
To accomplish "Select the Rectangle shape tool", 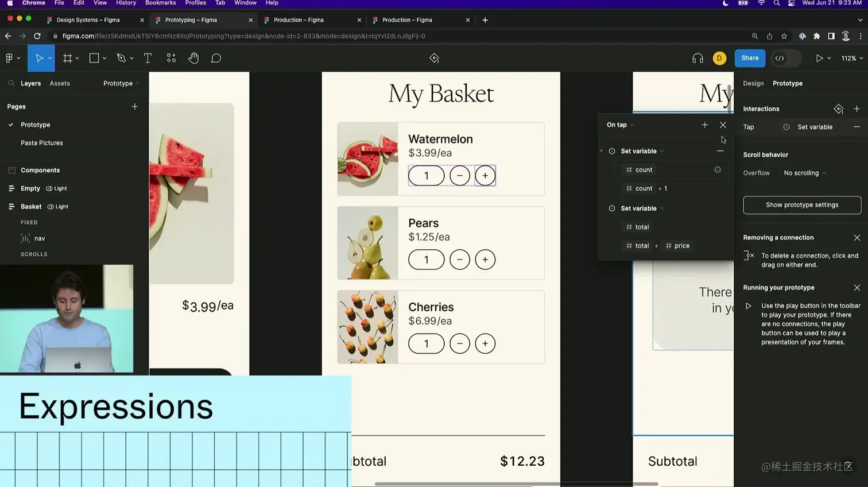I will [94, 58].
